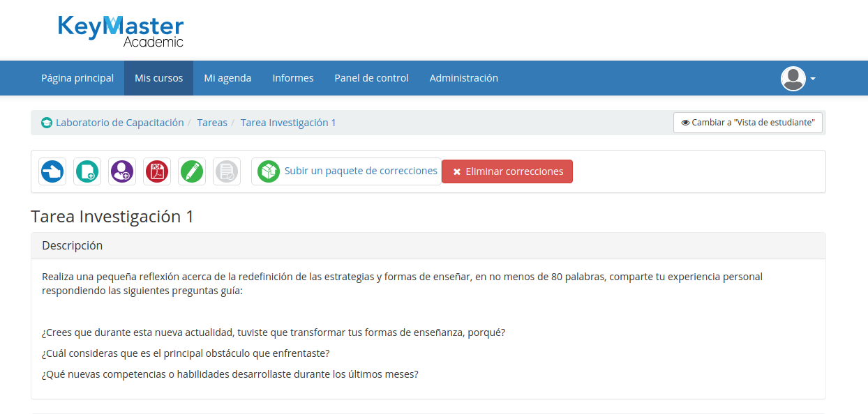Click the teal add document icon

(87, 171)
